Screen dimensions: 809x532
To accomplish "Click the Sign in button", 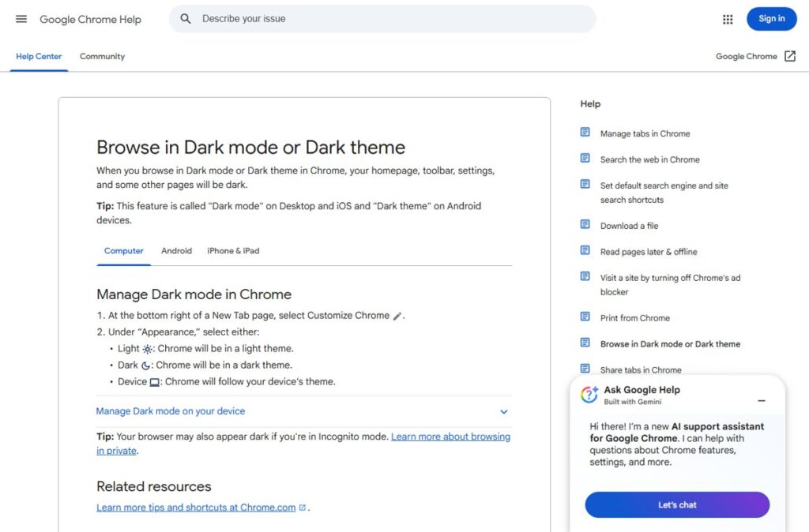I will [x=771, y=19].
